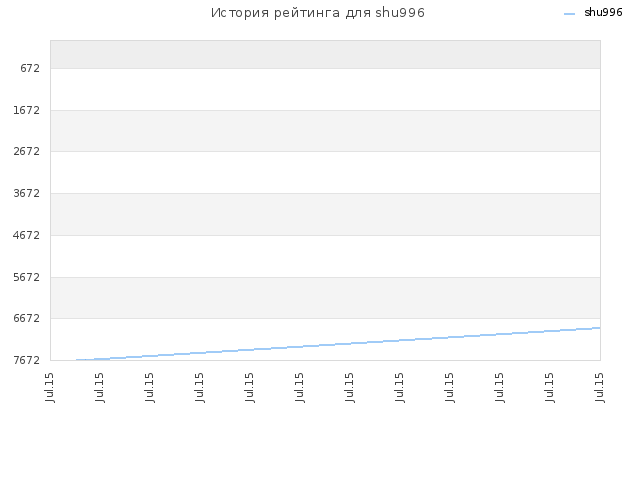Click the gray band between 5672 and 6672
This screenshot has width=640, height=480.
pyautogui.click(x=325, y=298)
